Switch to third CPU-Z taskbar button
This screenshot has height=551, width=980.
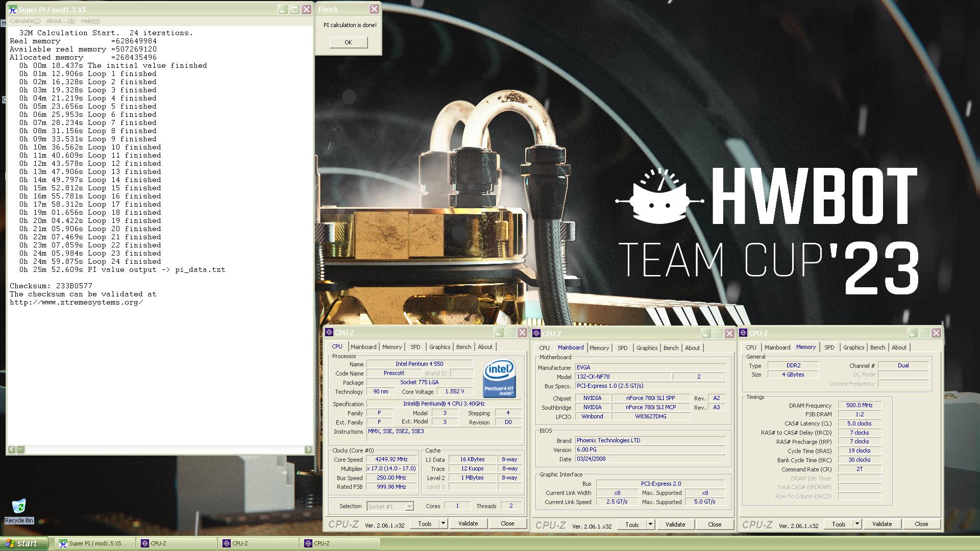coord(340,543)
